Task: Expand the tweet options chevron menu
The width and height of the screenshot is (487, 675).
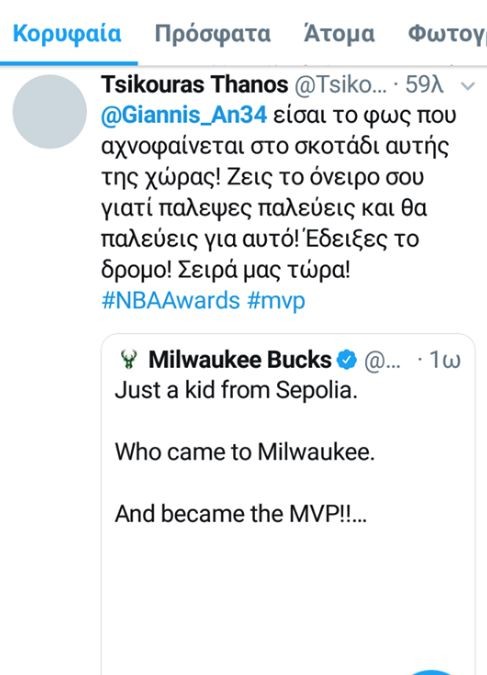Action: 468,86
